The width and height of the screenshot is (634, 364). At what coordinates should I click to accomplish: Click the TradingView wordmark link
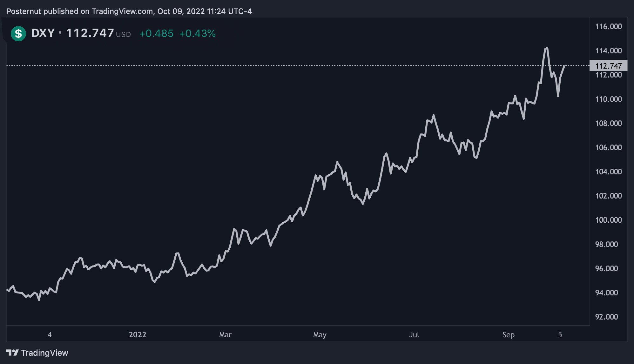coord(44,353)
